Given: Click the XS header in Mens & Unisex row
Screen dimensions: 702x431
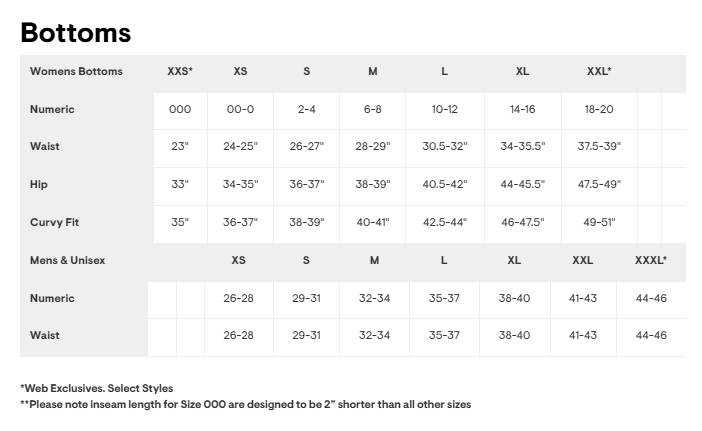Looking at the screenshot, I should (x=238, y=260).
